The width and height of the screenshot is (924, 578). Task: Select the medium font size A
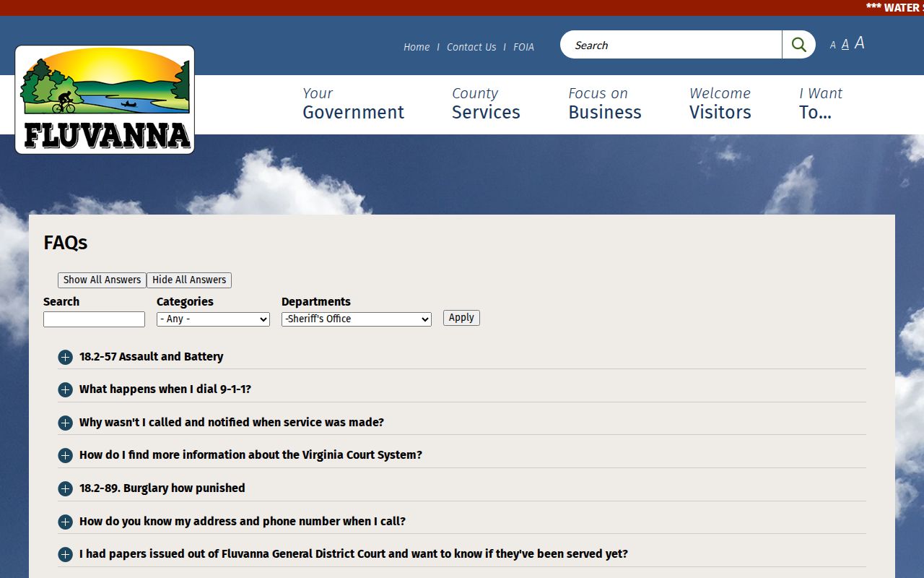845,45
